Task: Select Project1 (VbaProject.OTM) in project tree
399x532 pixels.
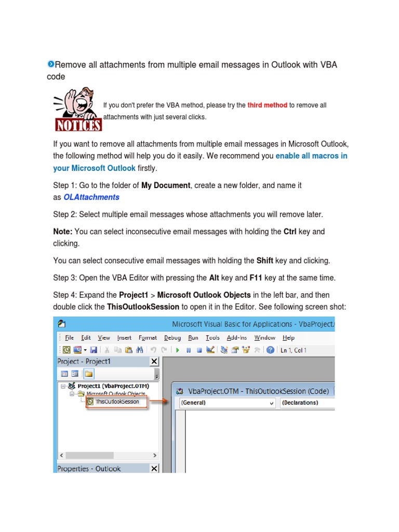Action: (x=113, y=386)
